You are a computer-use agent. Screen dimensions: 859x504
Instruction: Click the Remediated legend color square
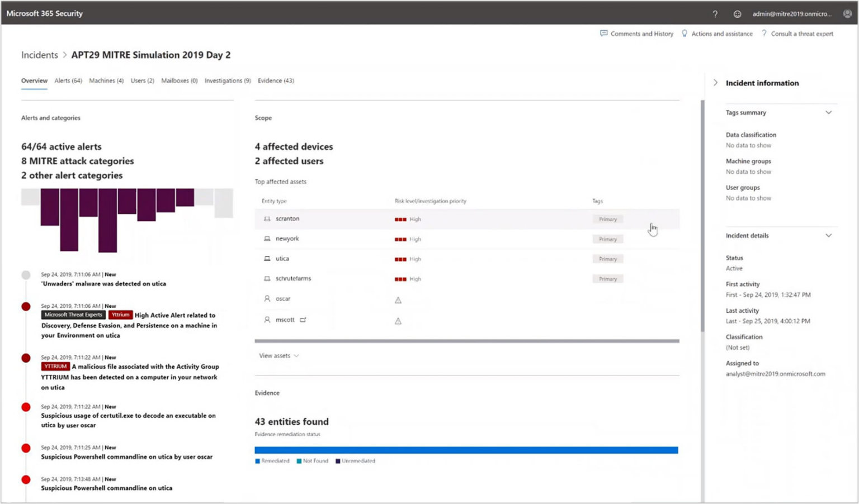click(x=259, y=460)
